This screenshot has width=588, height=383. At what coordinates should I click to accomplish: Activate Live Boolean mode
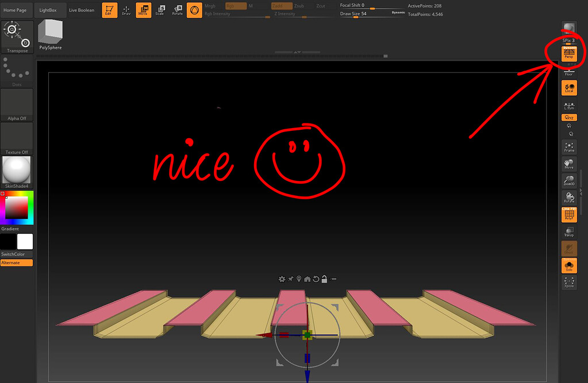click(81, 9)
